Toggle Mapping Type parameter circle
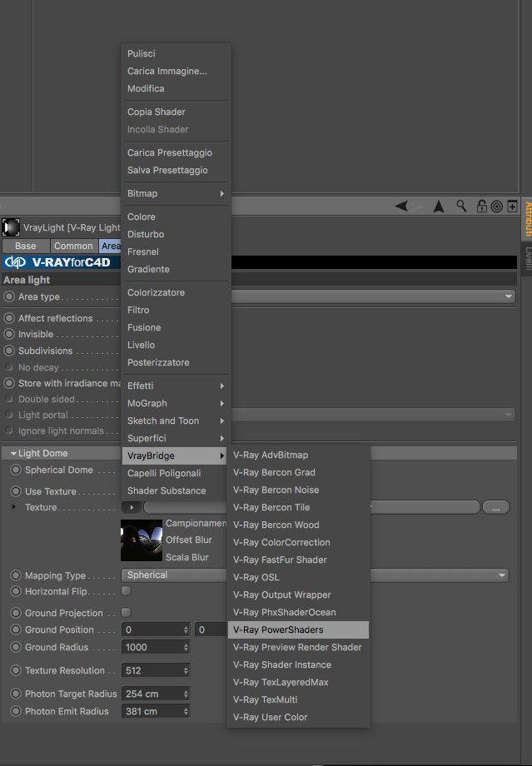 click(16, 575)
